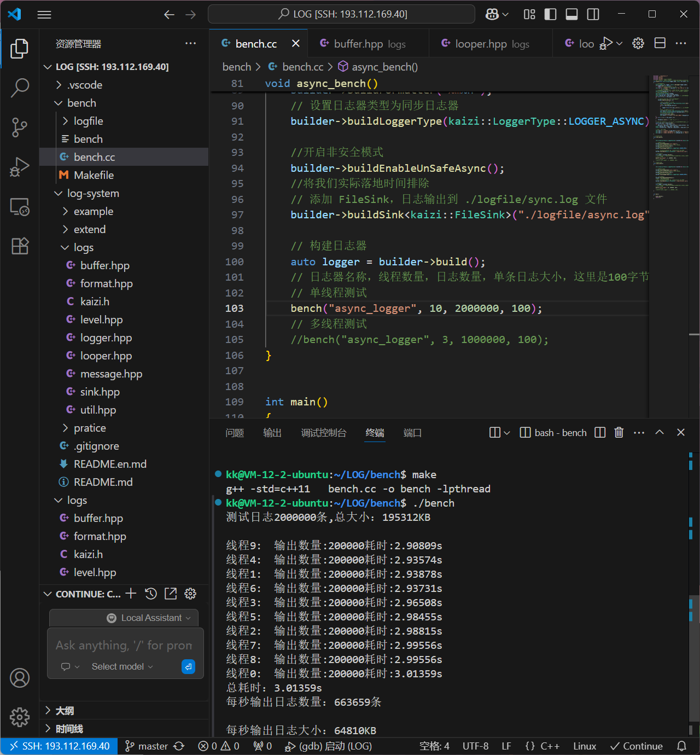Open Select model dropdown
The width and height of the screenshot is (700, 755).
[122, 666]
